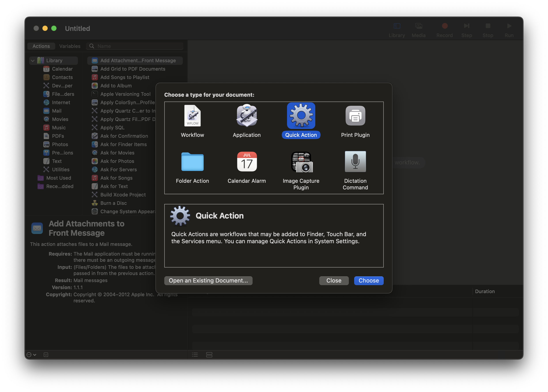Image resolution: width=548 pixels, height=392 pixels.
Task: Pick the Folder Action folder icon
Action: [x=192, y=162]
